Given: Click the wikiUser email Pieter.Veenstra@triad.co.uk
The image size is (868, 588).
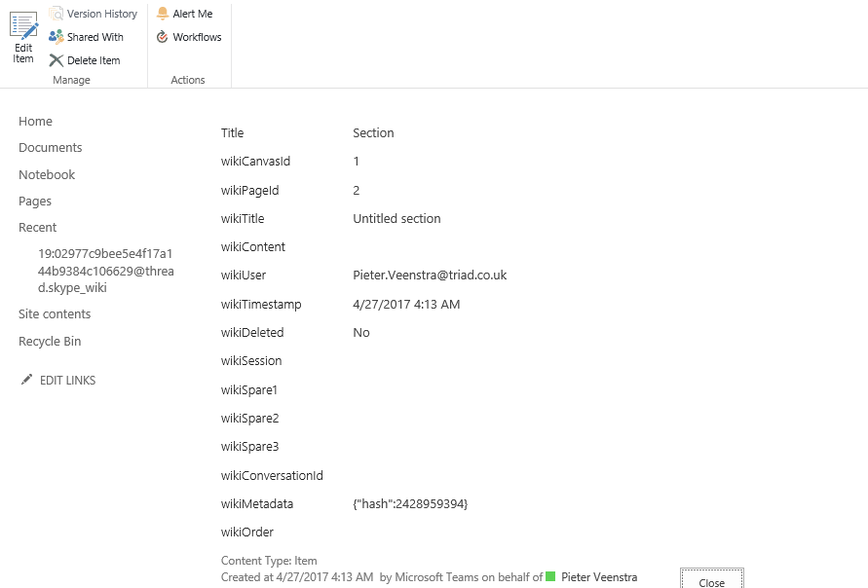Looking at the screenshot, I should [431, 275].
